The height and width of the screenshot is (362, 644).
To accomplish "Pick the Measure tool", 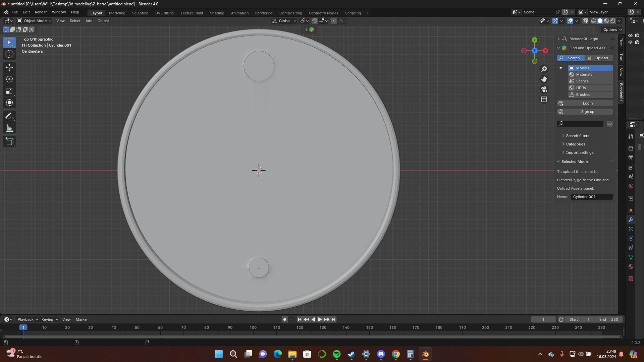I will coord(9,128).
